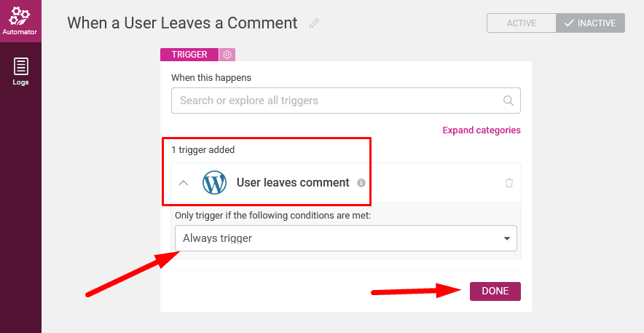Click the recipe title When a User Leaves a Comment
The image size is (644, 333).
click(182, 23)
